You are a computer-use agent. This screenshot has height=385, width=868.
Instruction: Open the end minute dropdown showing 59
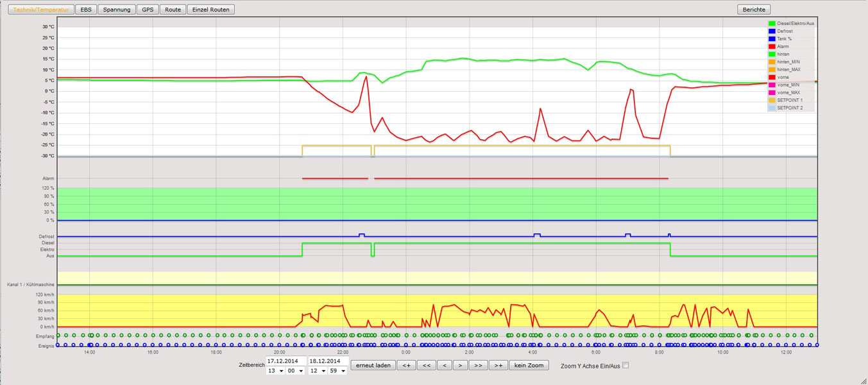click(x=338, y=371)
